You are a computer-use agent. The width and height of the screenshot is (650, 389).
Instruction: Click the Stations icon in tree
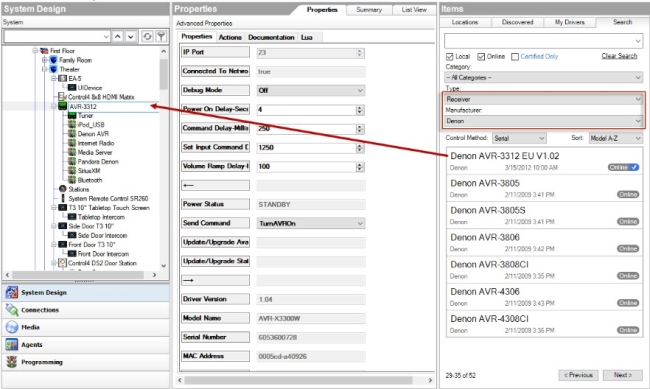63,189
